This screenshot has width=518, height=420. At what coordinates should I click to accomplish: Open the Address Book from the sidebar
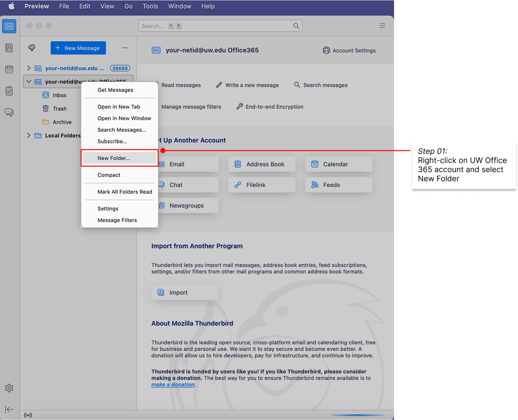(9, 48)
